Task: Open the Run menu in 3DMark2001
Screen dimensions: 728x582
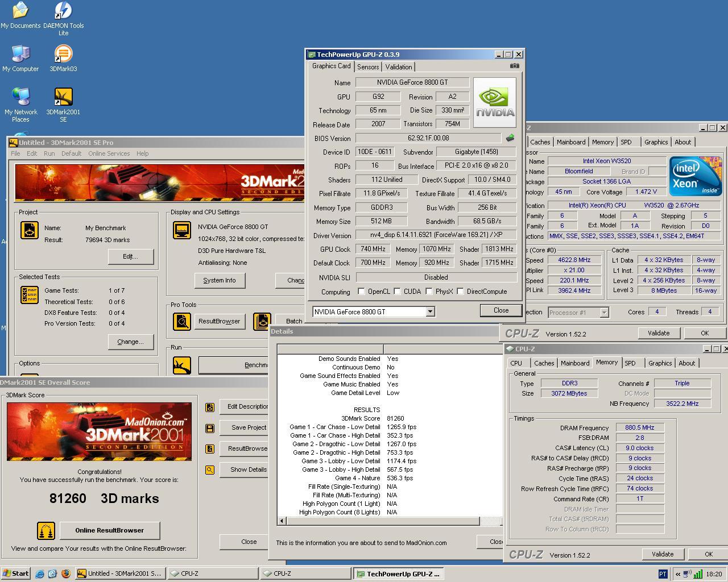Action: coord(49,153)
